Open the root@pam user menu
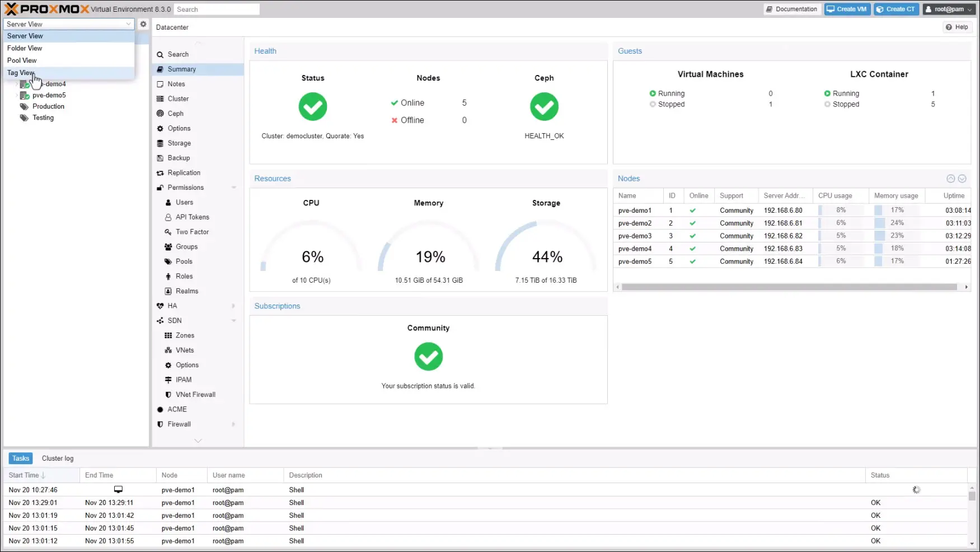 coord(949,9)
